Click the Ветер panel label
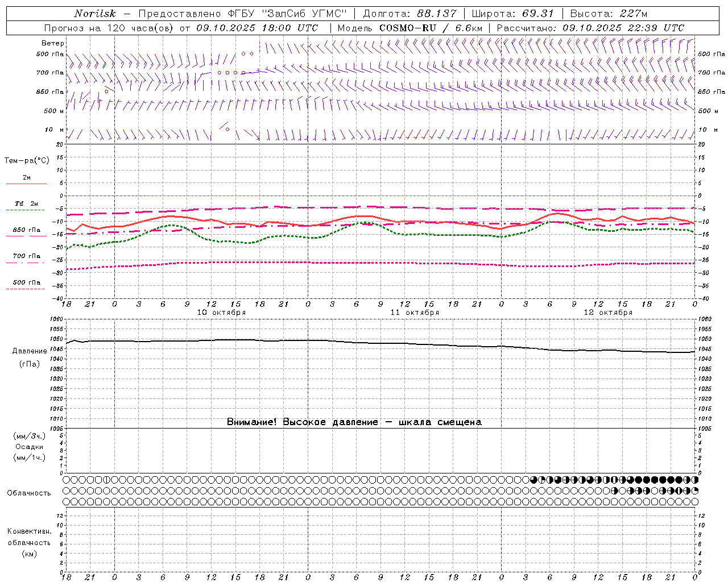The image size is (728, 582). click(x=53, y=43)
